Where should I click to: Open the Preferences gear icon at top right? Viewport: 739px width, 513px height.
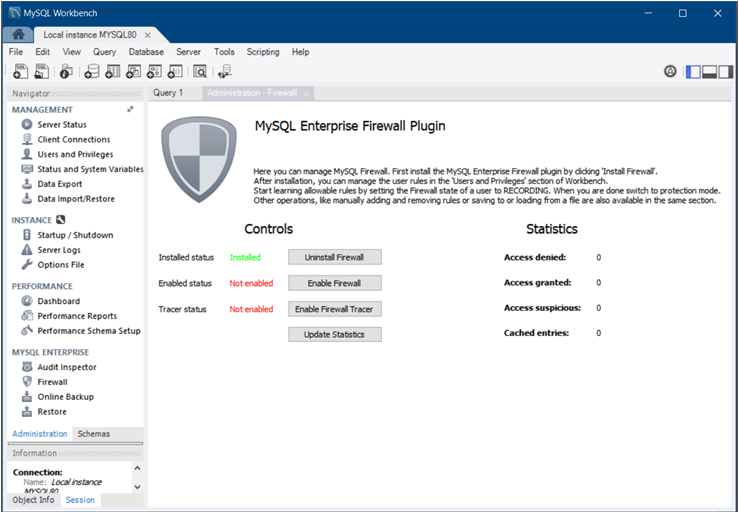(670, 71)
